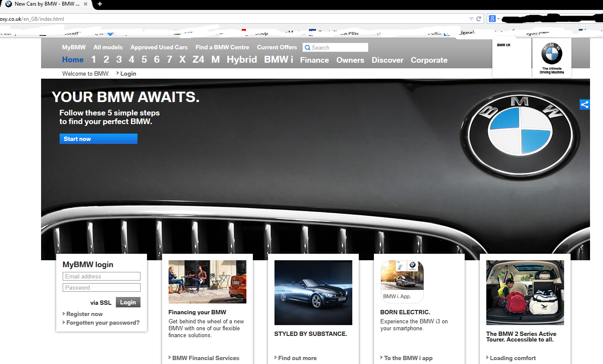Screen dimensions: 603x364
Task: Open Find a BMW Centre
Action: pos(222,47)
